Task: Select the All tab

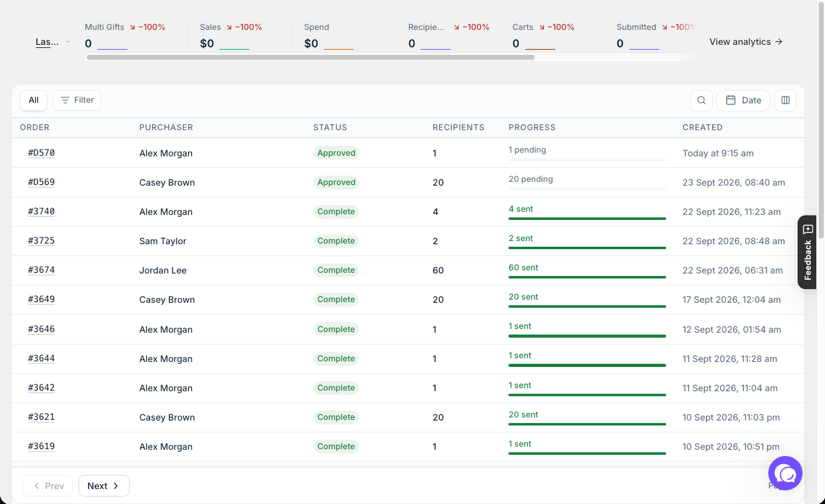Action: (34, 100)
